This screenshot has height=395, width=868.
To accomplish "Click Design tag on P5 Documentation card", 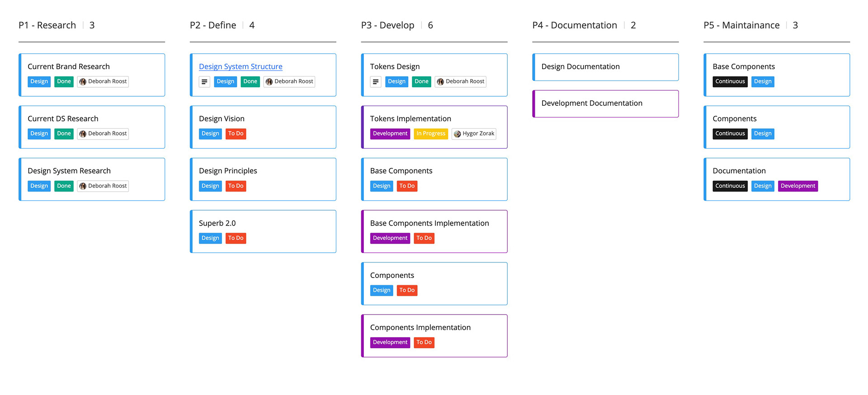I will click(x=763, y=186).
